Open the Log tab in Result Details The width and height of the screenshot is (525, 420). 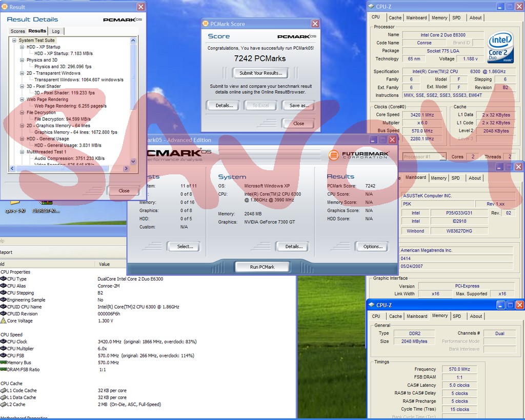click(x=56, y=31)
